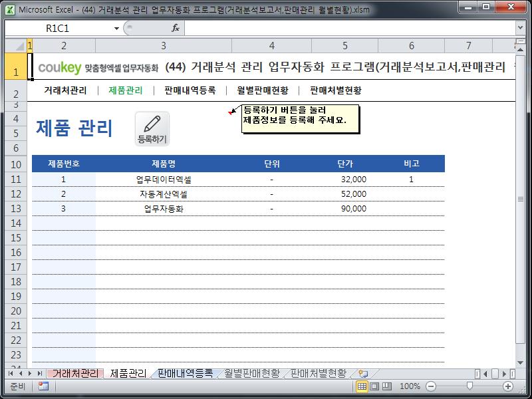Select the price cell 90,000

pyautogui.click(x=344, y=209)
